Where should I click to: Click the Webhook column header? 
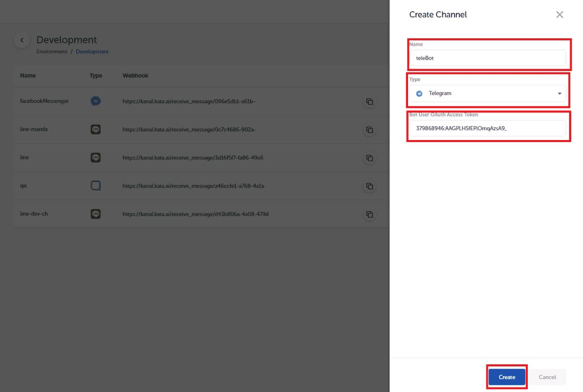pyautogui.click(x=136, y=76)
